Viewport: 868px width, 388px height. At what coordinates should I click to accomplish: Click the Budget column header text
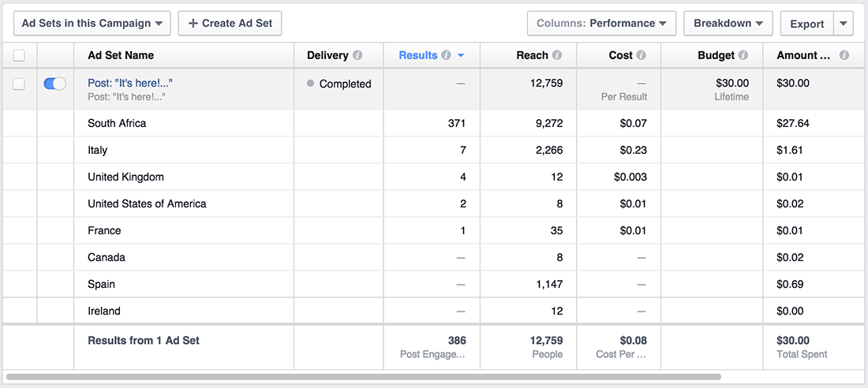click(716, 55)
